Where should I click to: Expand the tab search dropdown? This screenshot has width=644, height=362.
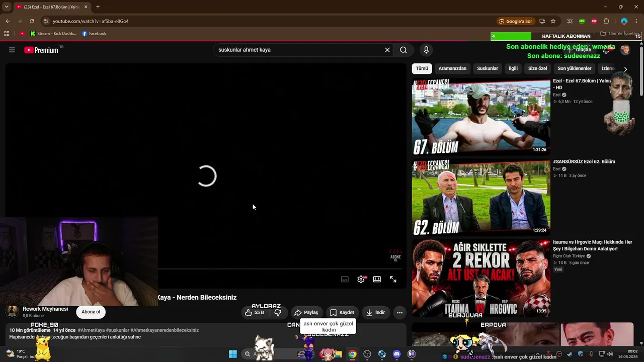click(6, 7)
